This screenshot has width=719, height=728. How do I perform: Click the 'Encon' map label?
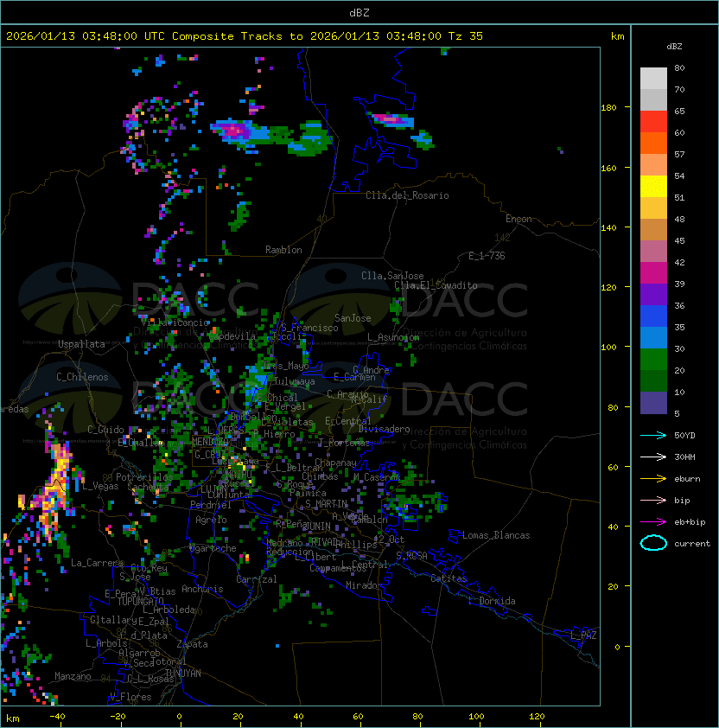[519, 219]
